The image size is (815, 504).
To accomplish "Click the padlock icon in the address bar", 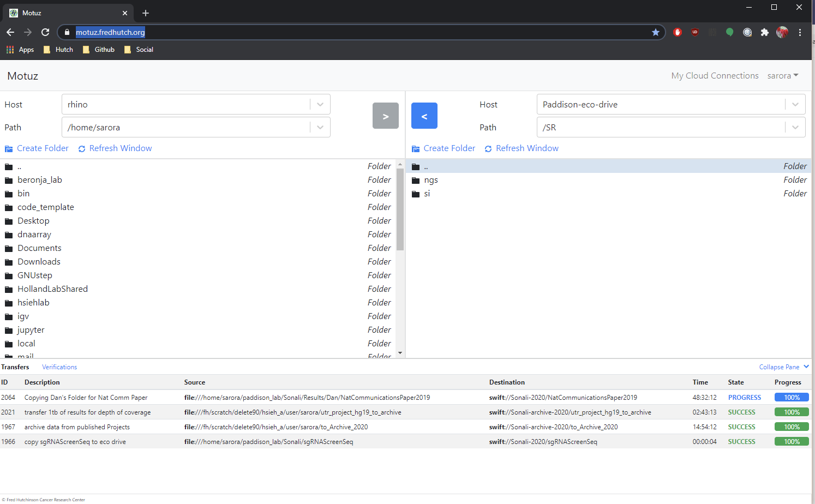I will (x=67, y=32).
